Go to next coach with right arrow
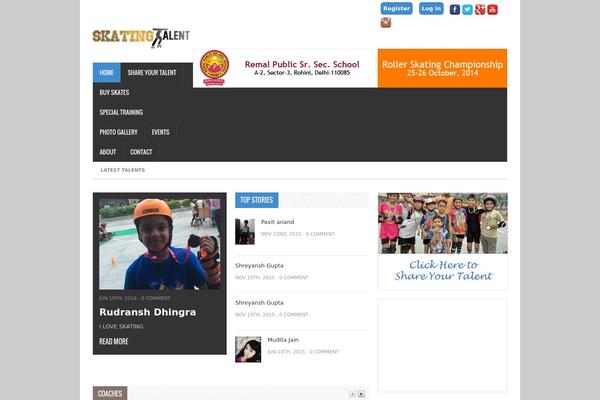 pos(361,393)
